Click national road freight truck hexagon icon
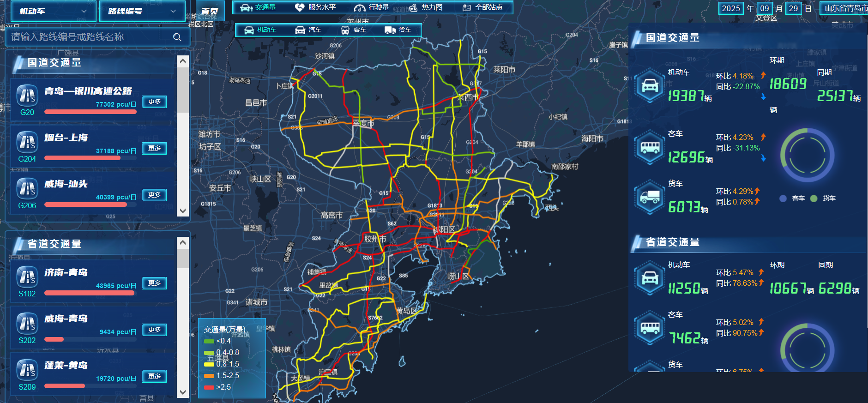This screenshot has width=868, height=403. tap(650, 197)
